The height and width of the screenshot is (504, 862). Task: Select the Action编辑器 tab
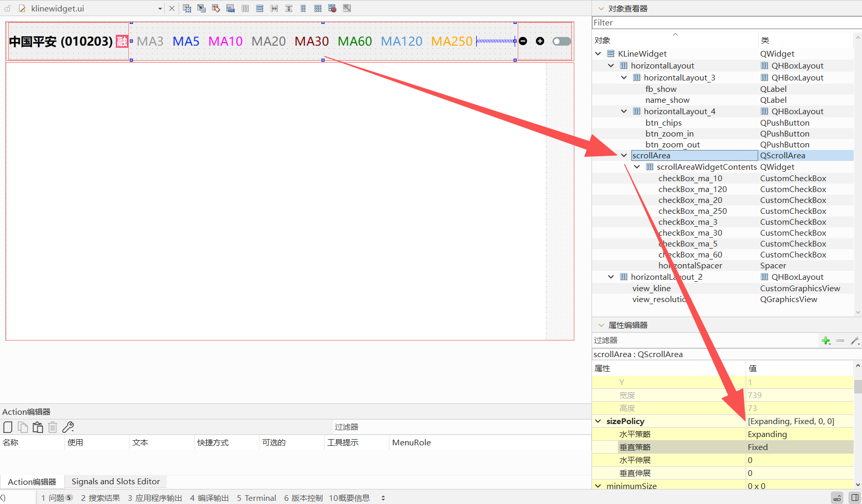(32, 481)
